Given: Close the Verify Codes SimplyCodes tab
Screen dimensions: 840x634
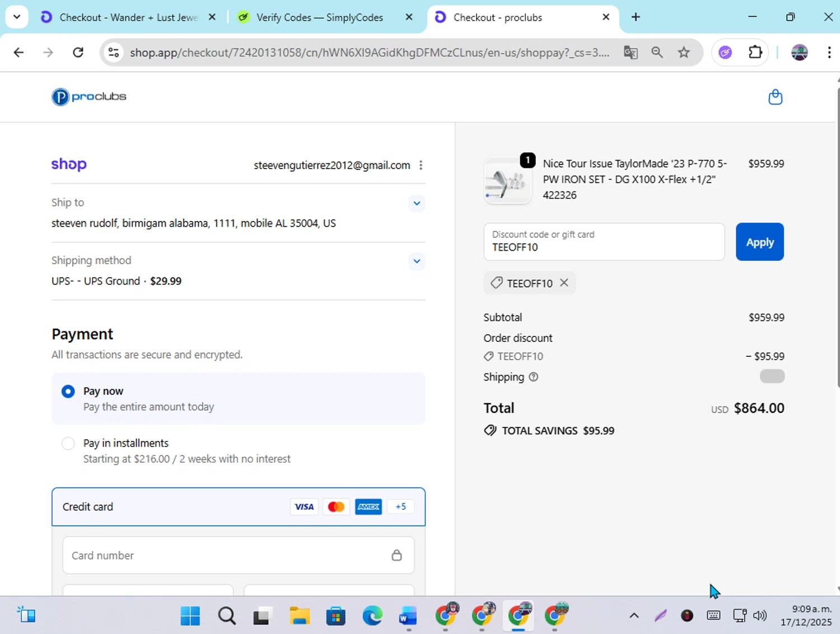Looking at the screenshot, I should [x=409, y=17].
